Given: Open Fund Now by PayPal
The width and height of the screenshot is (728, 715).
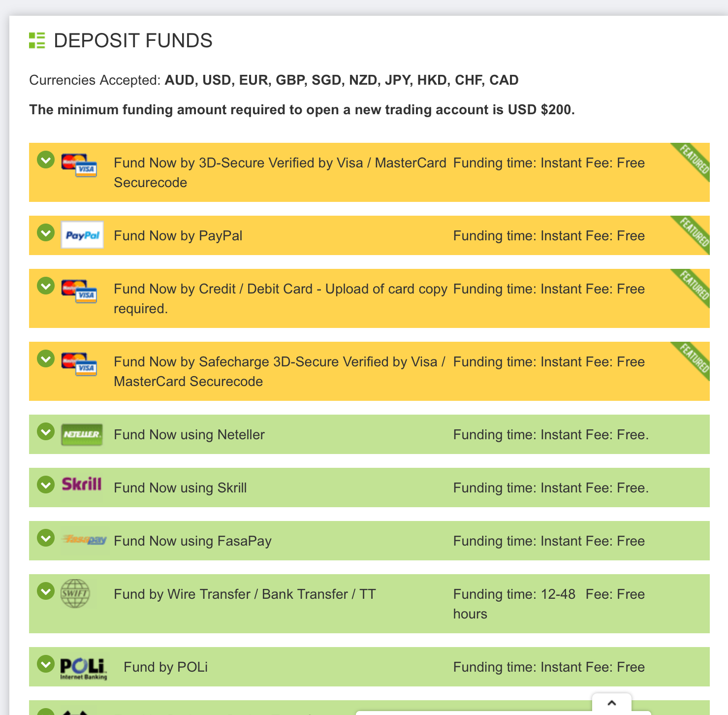Looking at the screenshot, I should pyautogui.click(x=178, y=236).
